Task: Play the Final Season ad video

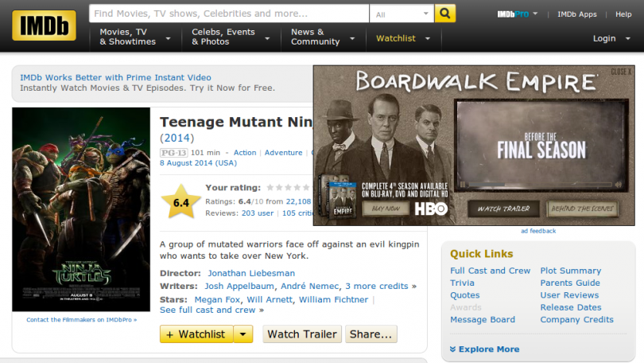Action: coord(541,145)
